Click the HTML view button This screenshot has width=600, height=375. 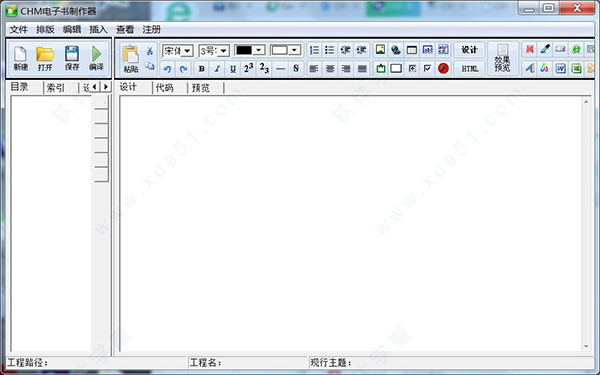pos(470,69)
